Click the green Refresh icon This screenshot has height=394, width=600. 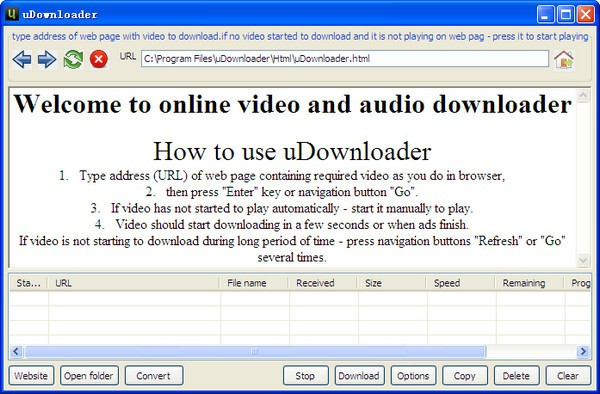click(73, 59)
